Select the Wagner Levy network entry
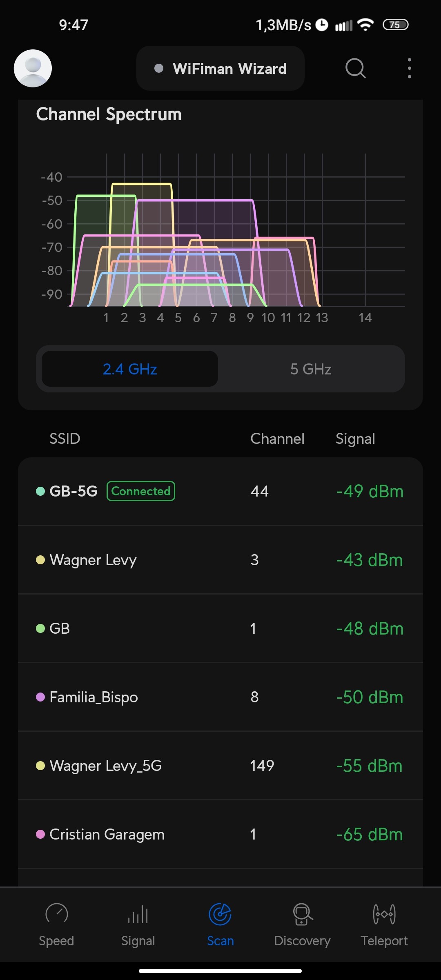441x980 pixels. [x=220, y=560]
